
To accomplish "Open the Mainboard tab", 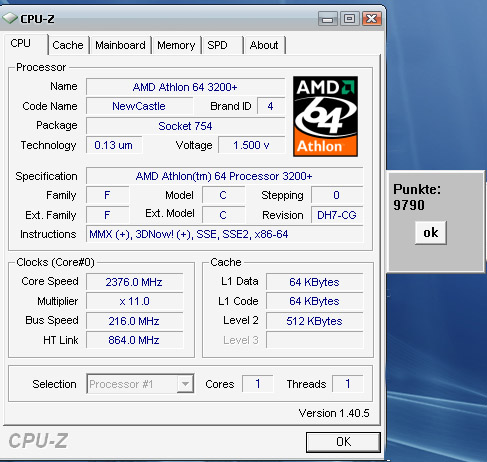I will click(121, 45).
